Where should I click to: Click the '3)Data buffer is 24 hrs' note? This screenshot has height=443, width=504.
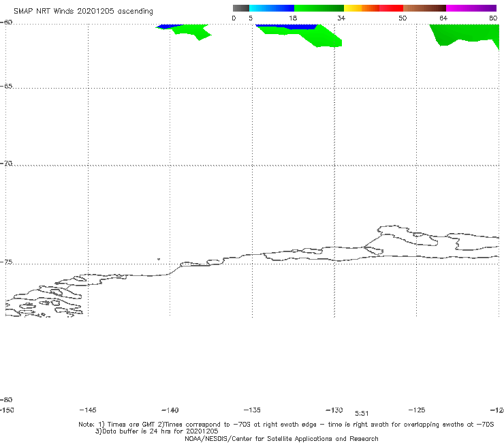coord(157,431)
